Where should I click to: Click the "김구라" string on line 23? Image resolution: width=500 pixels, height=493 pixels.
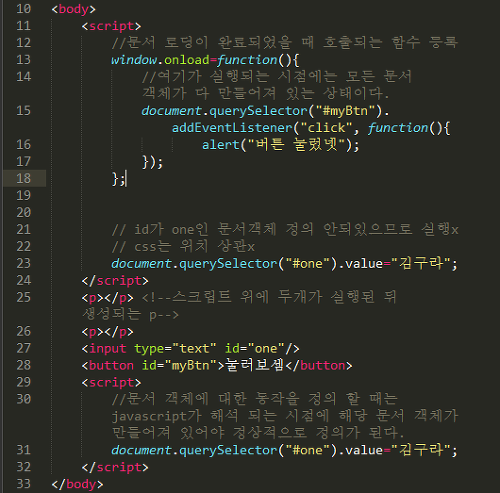click(x=421, y=263)
